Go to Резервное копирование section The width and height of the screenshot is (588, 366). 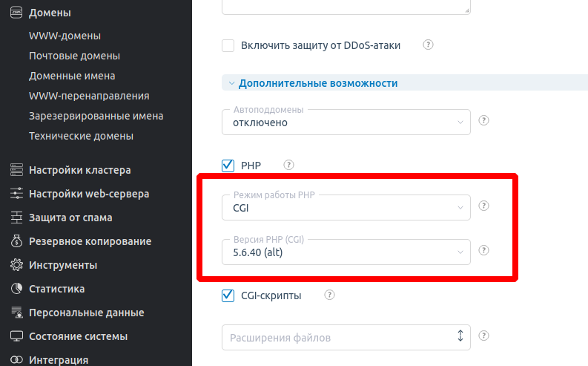(x=90, y=241)
